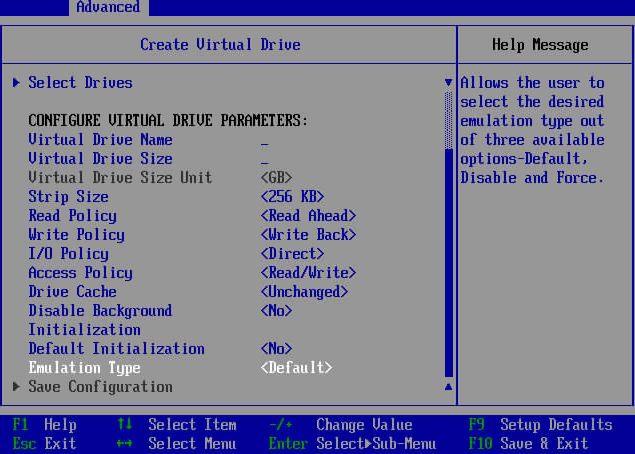Open the Select Drives sub-menu
Viewport: 635px width, 454px height.
(x=80, y=83)
